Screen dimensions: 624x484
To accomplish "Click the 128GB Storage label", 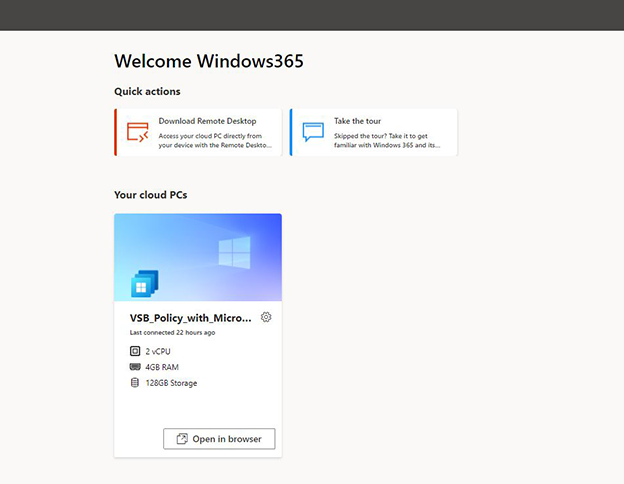I will click(x=171, y=383).
